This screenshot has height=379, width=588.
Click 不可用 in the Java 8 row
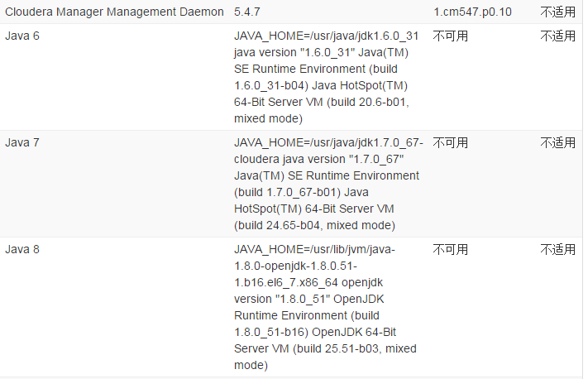pyautogui.click(x=451, y=249)
